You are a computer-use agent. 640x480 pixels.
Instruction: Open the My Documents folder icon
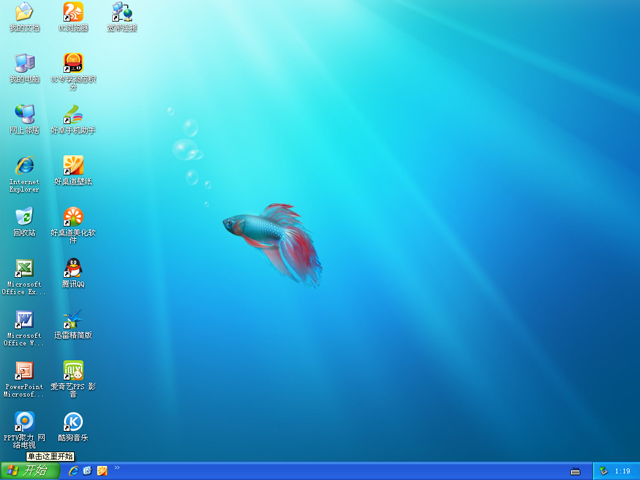[x=24, y=13]
